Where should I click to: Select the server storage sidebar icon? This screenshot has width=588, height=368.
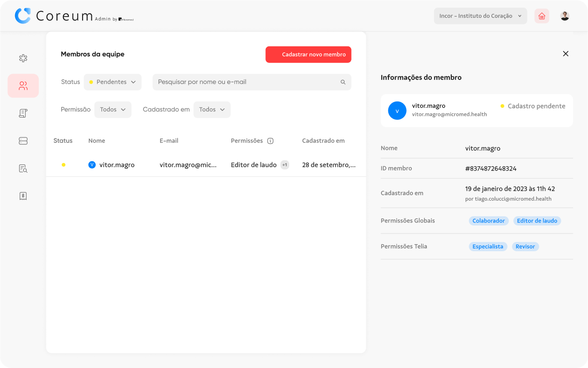click(23, 141)
